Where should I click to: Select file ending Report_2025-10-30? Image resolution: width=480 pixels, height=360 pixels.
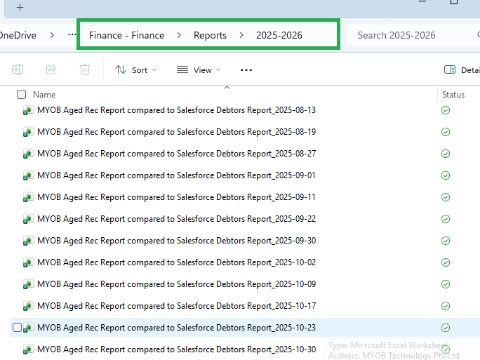176,349
